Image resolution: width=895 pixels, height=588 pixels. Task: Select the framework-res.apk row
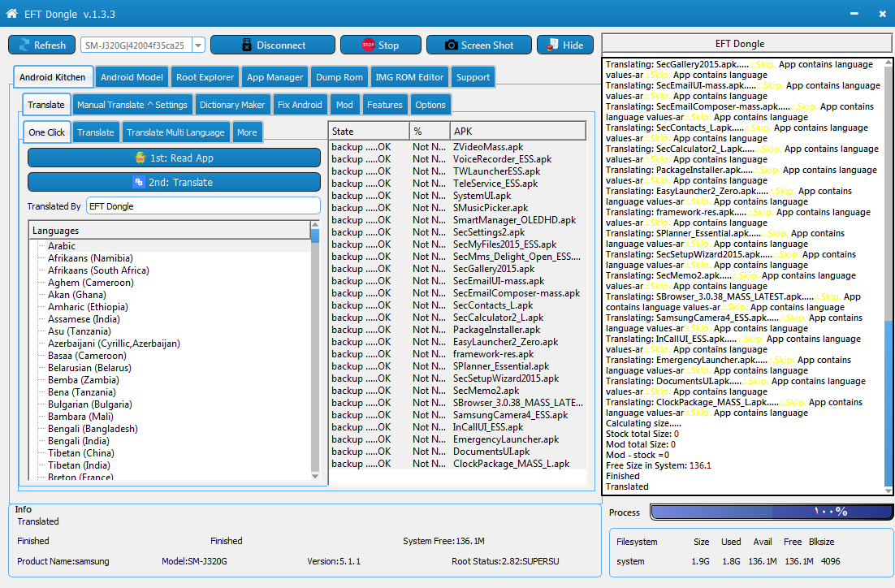[x=458, y=354]
